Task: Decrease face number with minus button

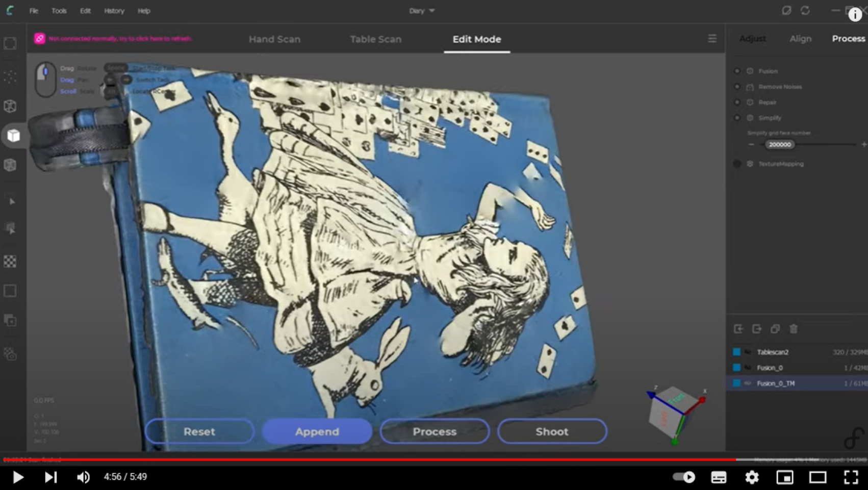Action: [x=751, y=144]
